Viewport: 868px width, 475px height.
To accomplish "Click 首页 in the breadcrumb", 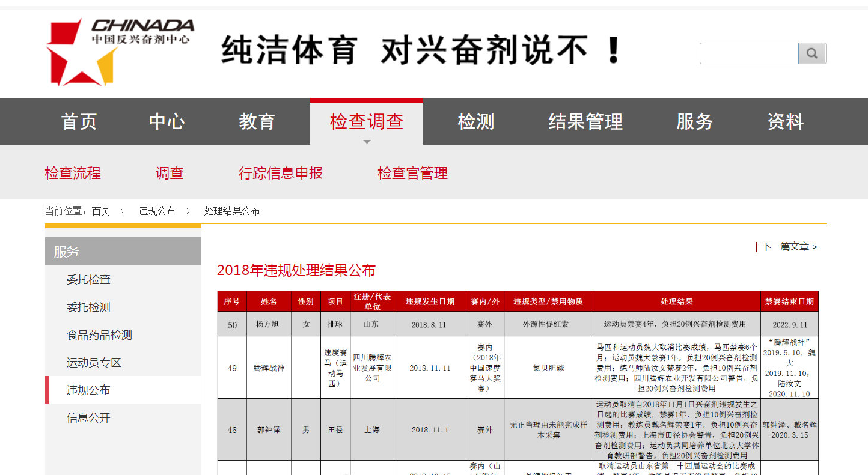I will pyautogui.click(x=100, y=211).
